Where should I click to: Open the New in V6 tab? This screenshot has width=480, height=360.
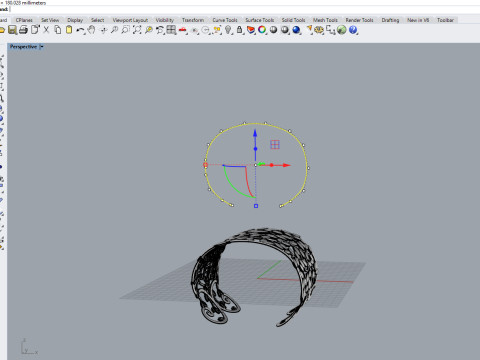418,20
